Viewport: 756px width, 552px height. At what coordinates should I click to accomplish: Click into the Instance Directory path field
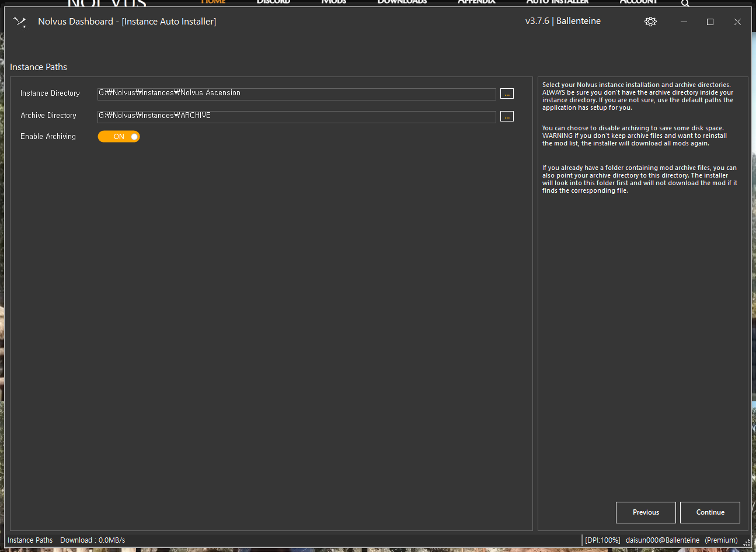tap(297, 93)
